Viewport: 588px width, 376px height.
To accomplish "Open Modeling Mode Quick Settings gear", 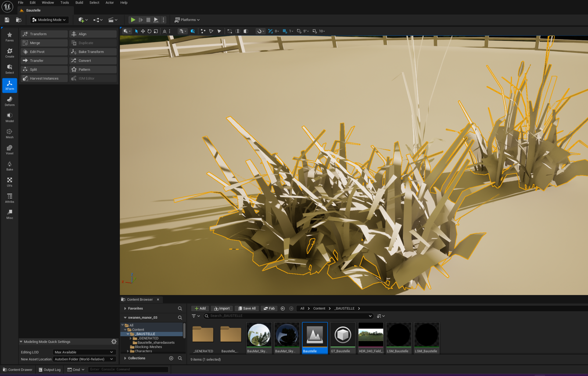I will [114, 342].
